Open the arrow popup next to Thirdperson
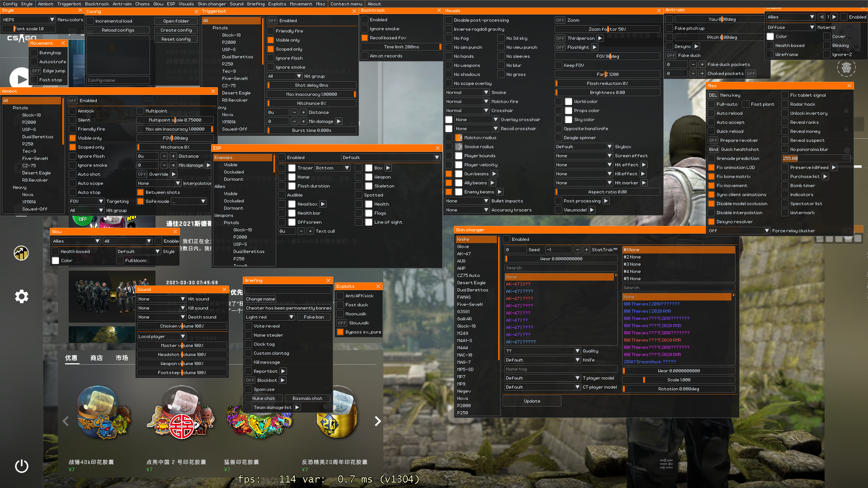This screenshot has width=868, height=488. coord(600,38)
